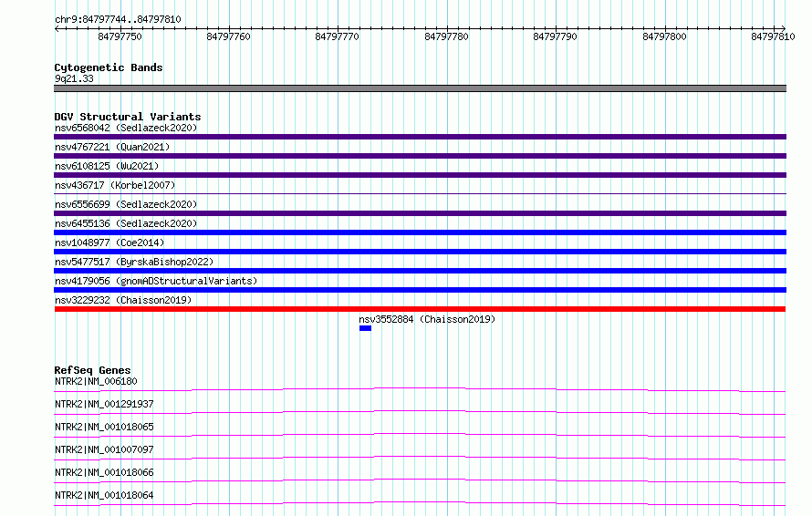Screen dimensions: 812x516
Task: Click the chr9:84797744..84797810 region label
Action: [118, 19]
